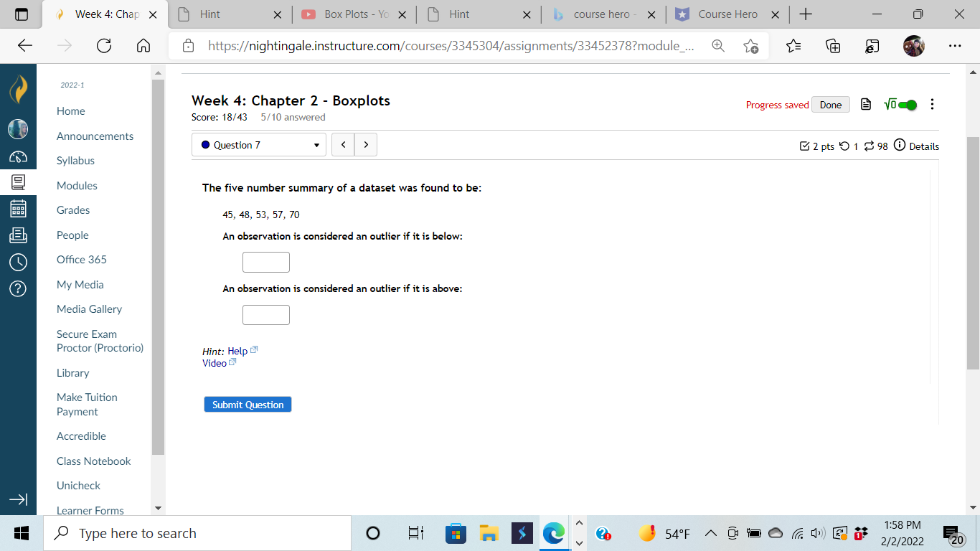Click the browser back arrow
The height and width of the screenshot is (551, 980).
click(25, 46)
